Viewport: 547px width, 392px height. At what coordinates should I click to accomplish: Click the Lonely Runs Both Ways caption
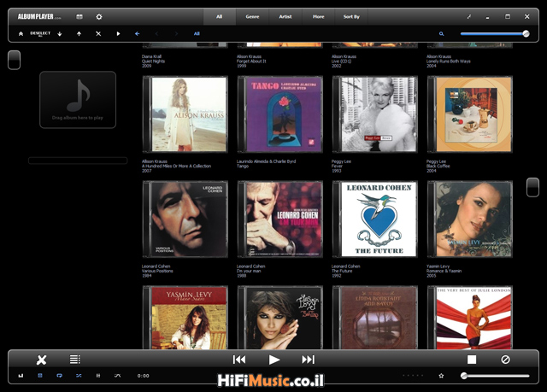[448, 61]
